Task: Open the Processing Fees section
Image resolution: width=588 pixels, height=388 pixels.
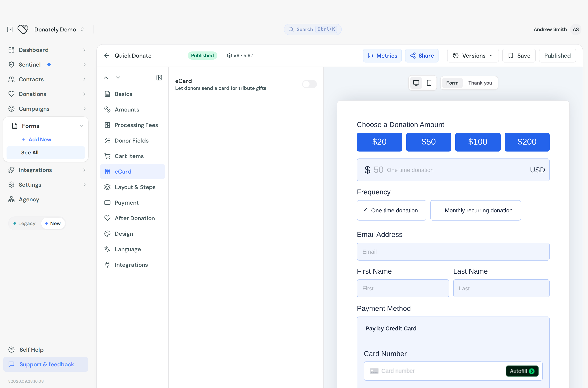Action: pyautogui.click(x=132, y=125)
